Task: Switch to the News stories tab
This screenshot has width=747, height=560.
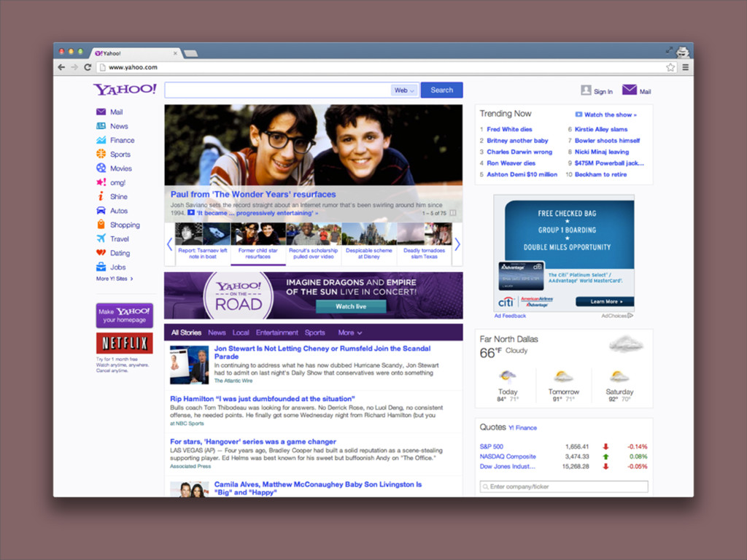Action: (217, 332)
